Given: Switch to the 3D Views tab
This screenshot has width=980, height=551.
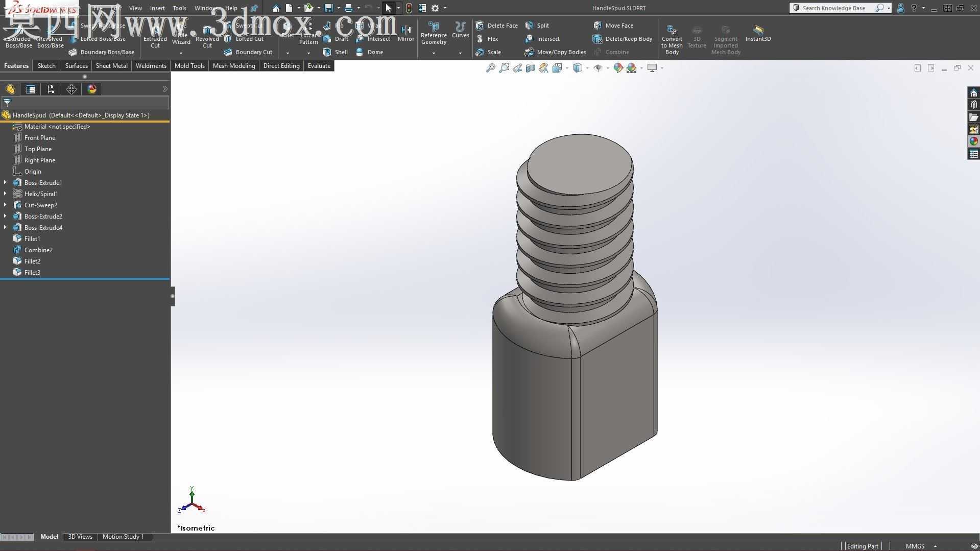Looking at the screenshot, I should click(80, 537).
